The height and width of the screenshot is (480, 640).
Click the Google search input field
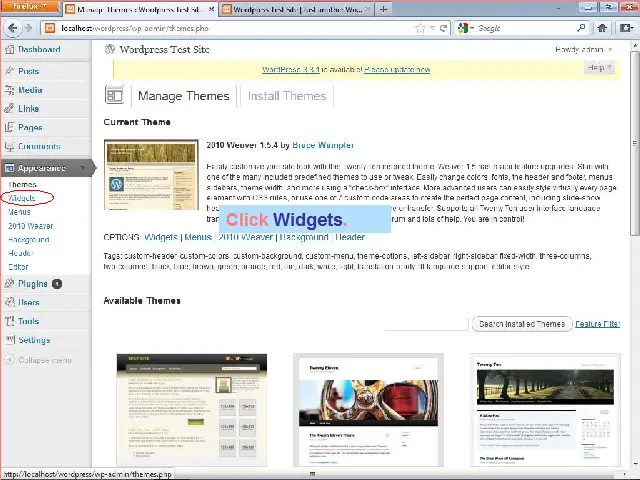pyautogui.click(x=527, y=28)
